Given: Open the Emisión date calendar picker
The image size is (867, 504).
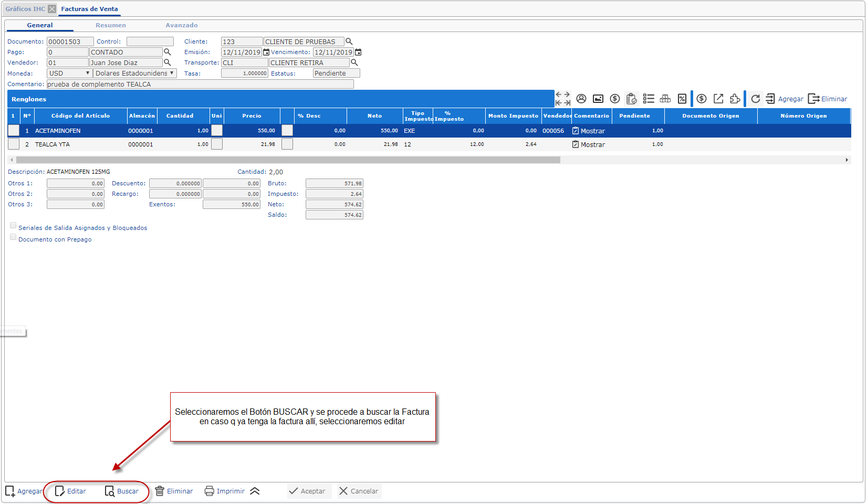Looking at the screenshot, I should (x=266, y=52).
